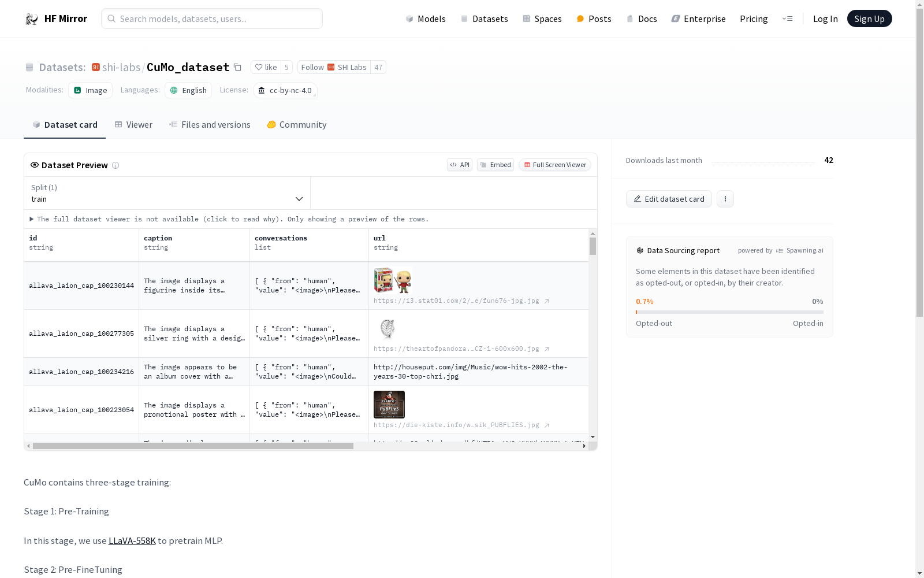924x578 pixels.
Task: Click the horizontal table scrollbar thumb
Action: point(193,446)
